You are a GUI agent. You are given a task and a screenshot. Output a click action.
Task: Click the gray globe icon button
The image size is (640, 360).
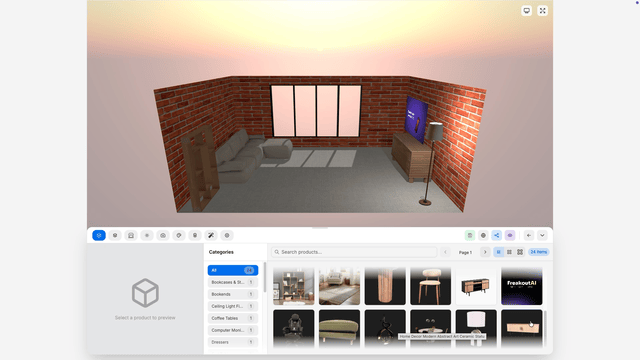pos(483,236)
